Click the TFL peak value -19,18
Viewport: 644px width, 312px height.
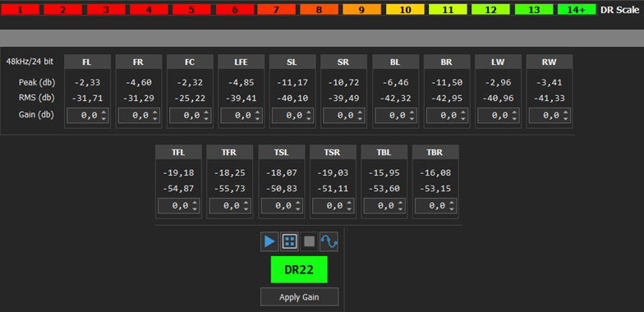pyautogui.click(x=179, y=172)
